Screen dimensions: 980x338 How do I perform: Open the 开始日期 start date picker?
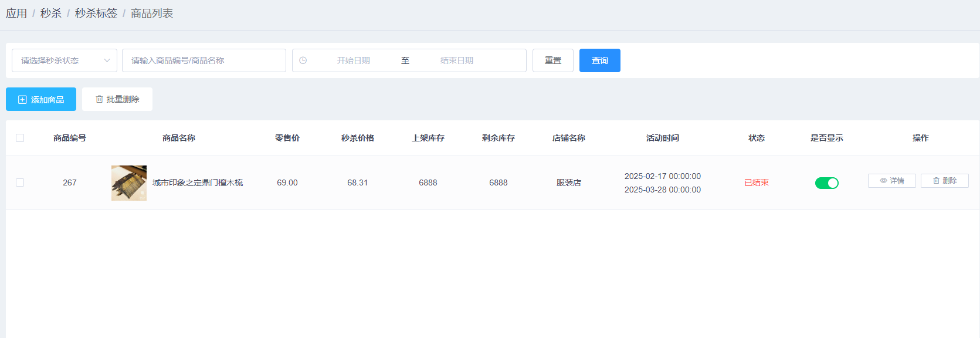[x=353, y=60]
